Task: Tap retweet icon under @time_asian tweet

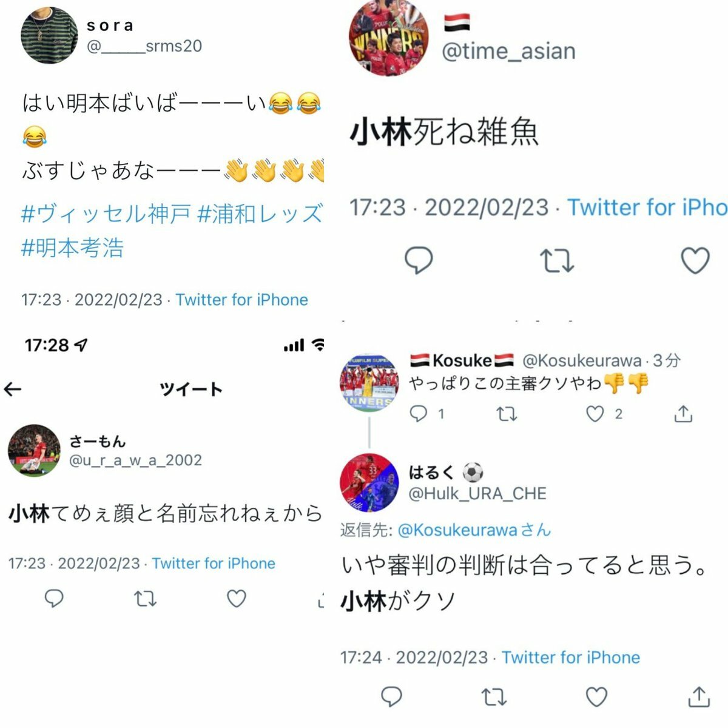Action: [x=557, y=261]
